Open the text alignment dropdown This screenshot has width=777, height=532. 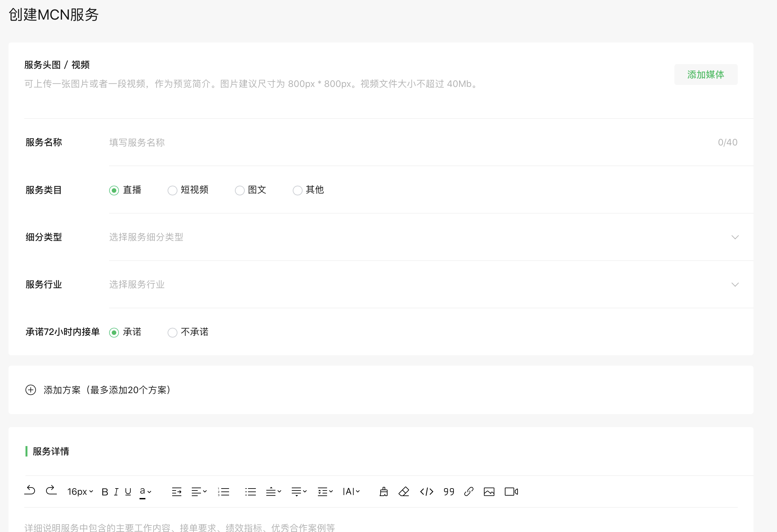click(199, 491)
